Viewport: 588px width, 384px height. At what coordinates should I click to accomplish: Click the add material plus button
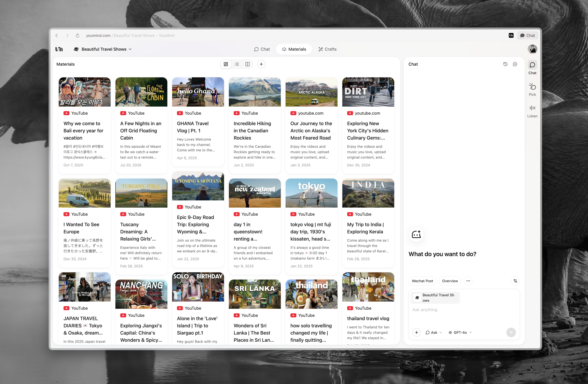[x=261, y=64]
